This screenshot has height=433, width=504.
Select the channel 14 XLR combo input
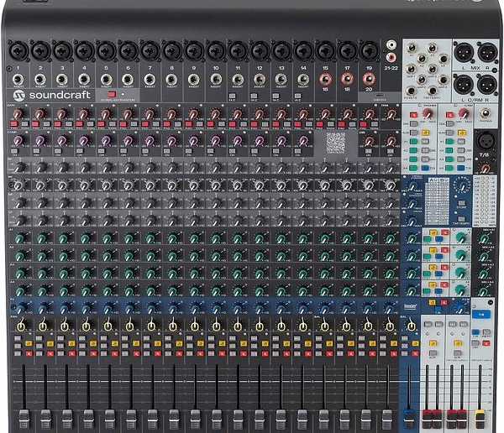pyautogui.click(x=303, y=50)
